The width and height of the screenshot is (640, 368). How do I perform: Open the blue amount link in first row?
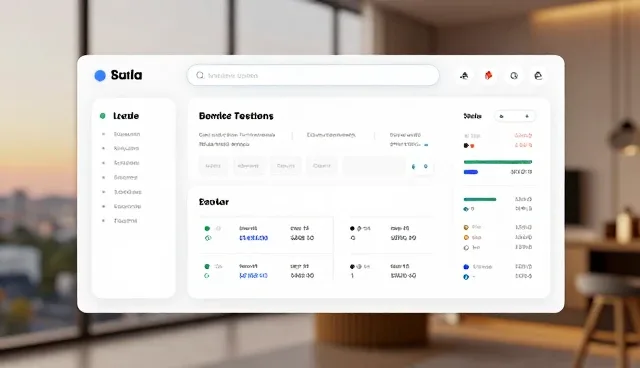(x=253, y=238)
